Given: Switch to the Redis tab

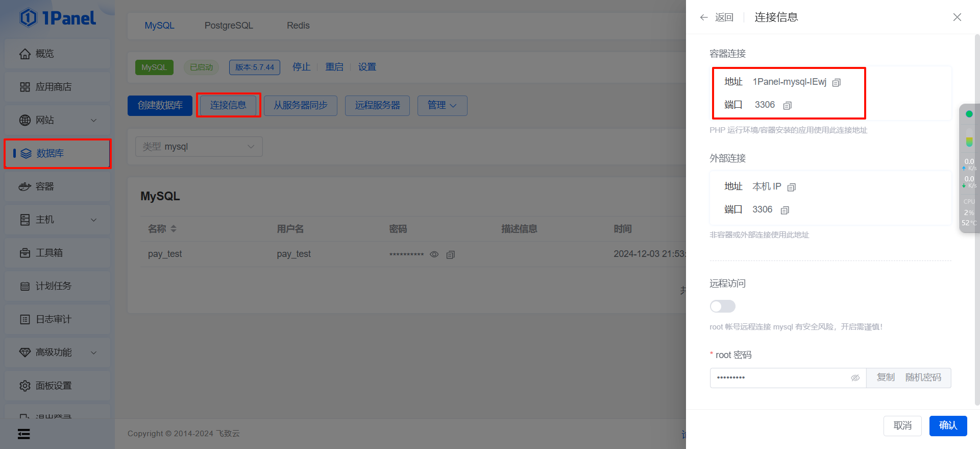Looking at the screenshot, I should 298,26.
